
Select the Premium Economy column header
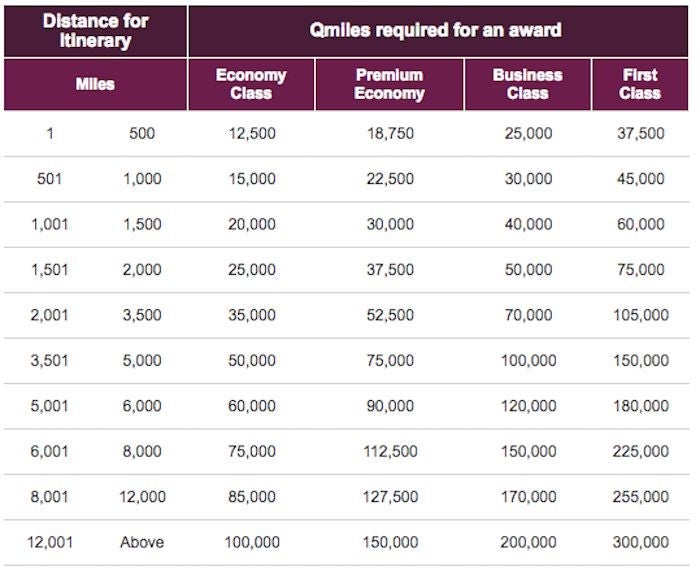coord(389,84)
